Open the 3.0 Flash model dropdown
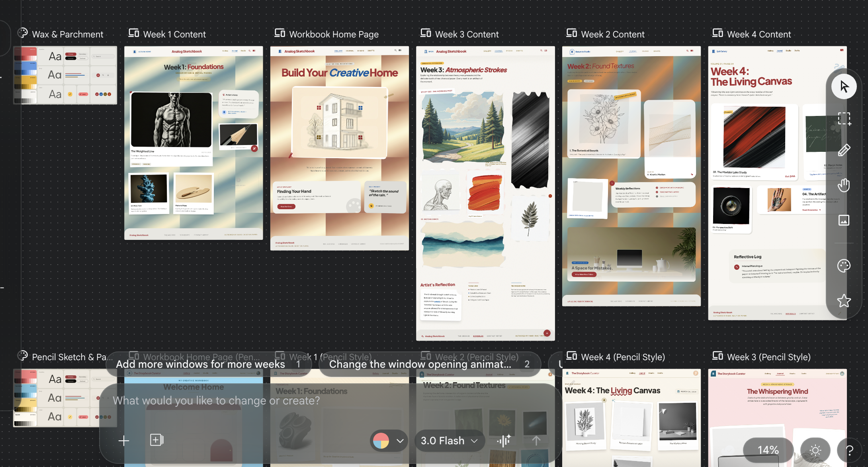 [x=449, y=441]
